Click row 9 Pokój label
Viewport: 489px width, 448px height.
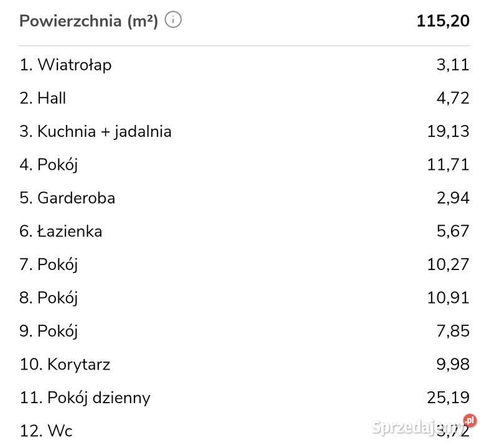point(49,331)
